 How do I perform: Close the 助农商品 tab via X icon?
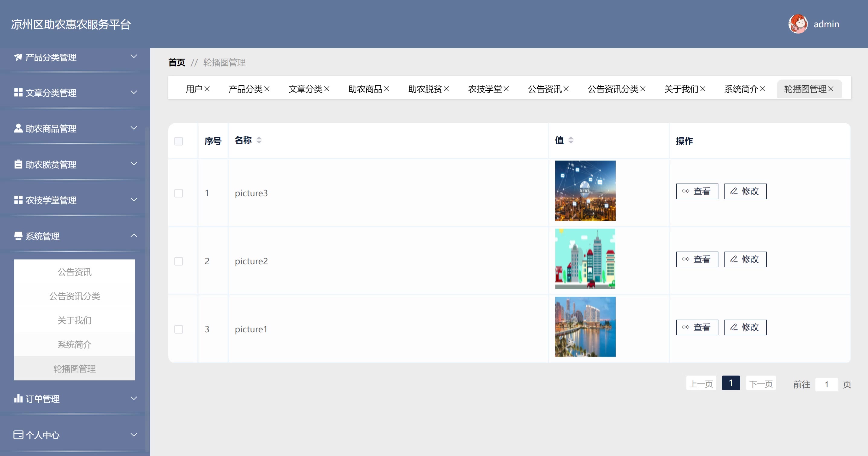[387, 89]
